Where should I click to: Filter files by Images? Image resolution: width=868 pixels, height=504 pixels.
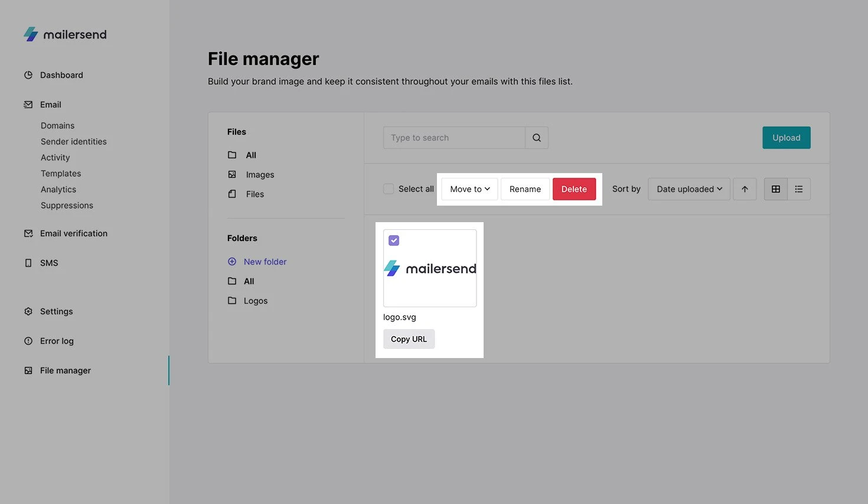pyautogui.click(x=260, y=175)
